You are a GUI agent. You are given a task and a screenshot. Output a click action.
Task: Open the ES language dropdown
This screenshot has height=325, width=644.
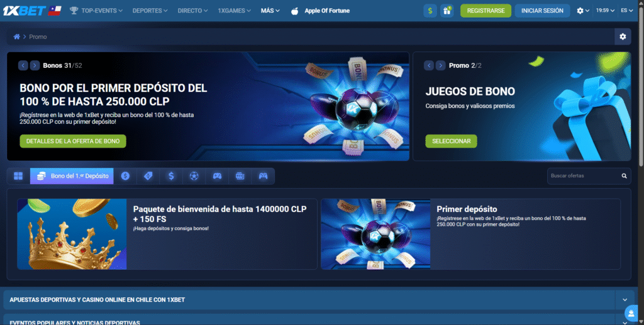pyautogui.click(x=627, y=11)
